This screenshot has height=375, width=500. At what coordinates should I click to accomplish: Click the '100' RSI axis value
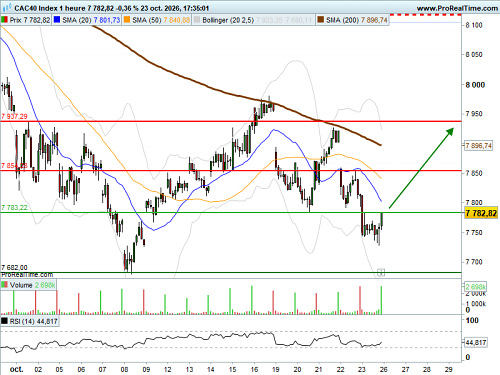pyautogui.click(x=472, y=320)
